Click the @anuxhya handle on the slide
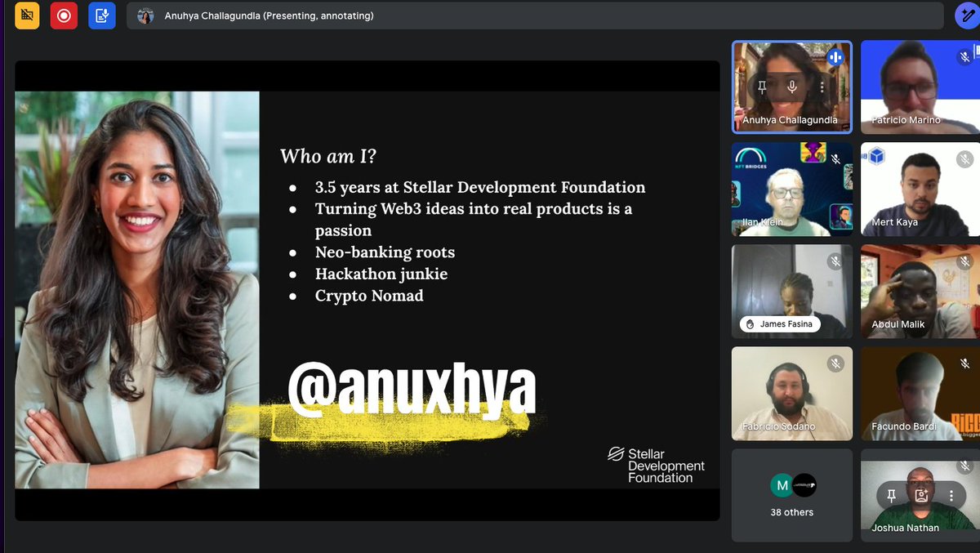This screenshot has width=980, height=553. click(x=412, y=390)
